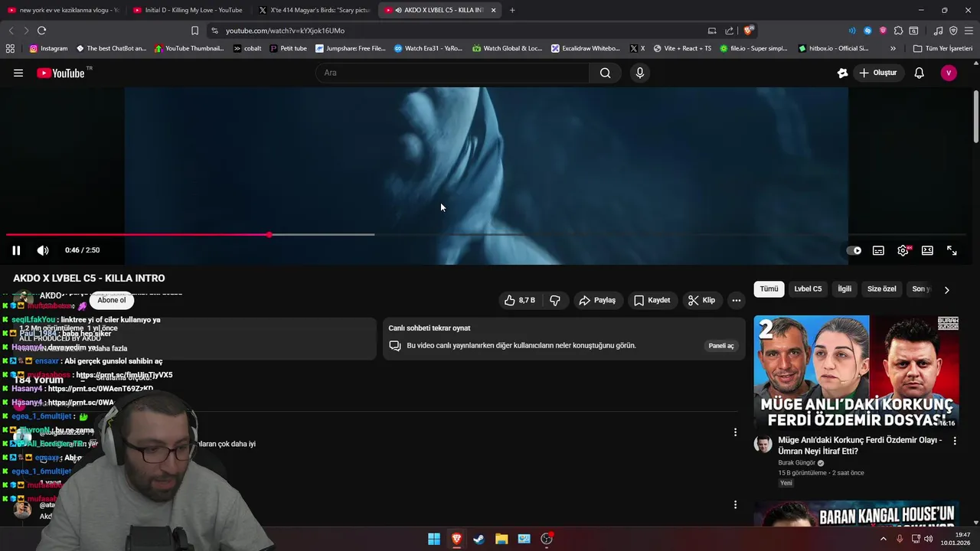Screen dimensions: 980x551
Task: Open the comment options menu next to the first comment
Action: tap(735, 432)
